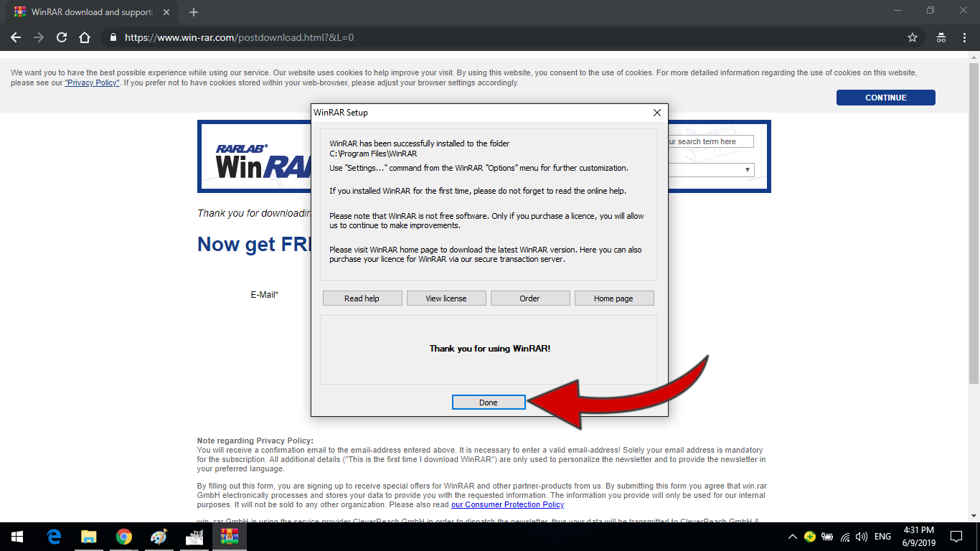The height and width of the screenshot is (551, 980).
Task: Select the WinRAR download and support tab
Action: [91, 12]
